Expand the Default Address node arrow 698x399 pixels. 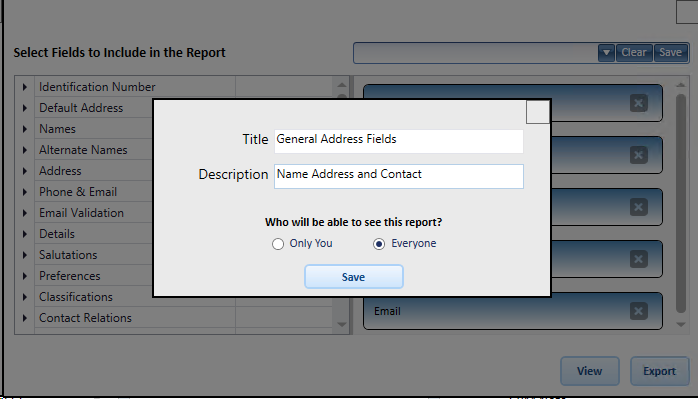[x=25, y=108]
